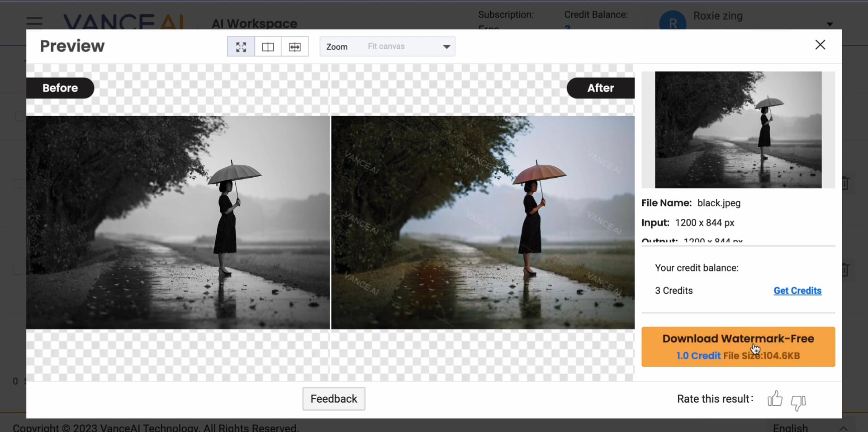The width and height of the screenshot is (868, 432).
Task: Click the After colorized image
Action: pos(483,222)
